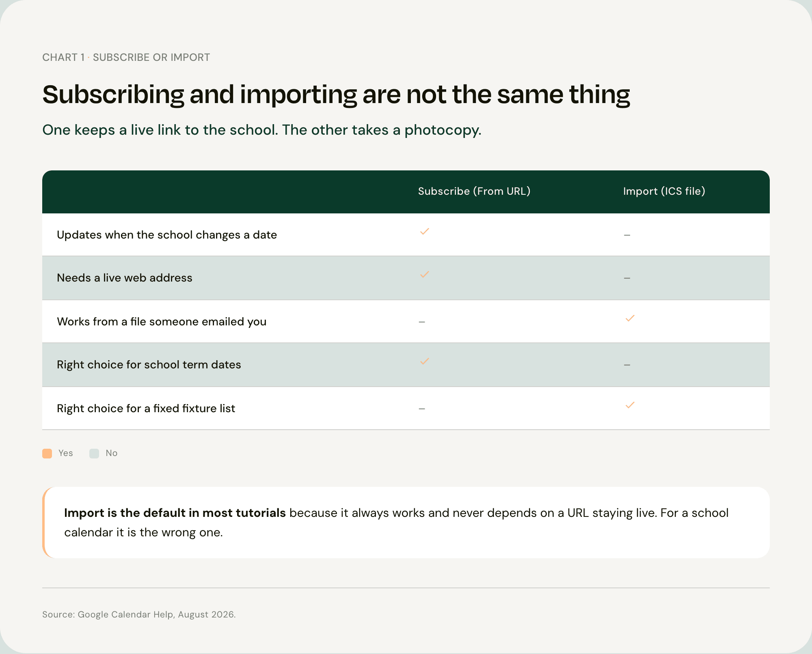
Task: Click the Subscribe checkmark in school term dates row
Action: (x=424, y=361)
